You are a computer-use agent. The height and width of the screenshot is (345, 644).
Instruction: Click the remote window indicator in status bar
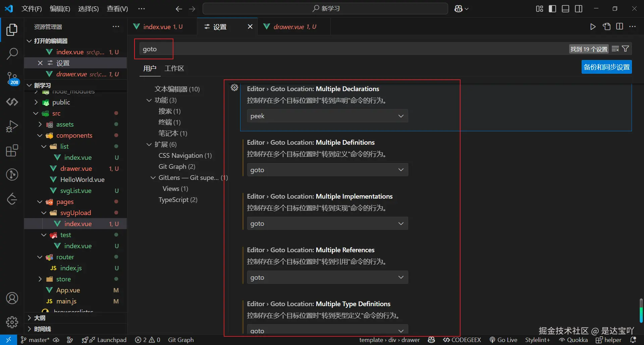pos(8,340)
